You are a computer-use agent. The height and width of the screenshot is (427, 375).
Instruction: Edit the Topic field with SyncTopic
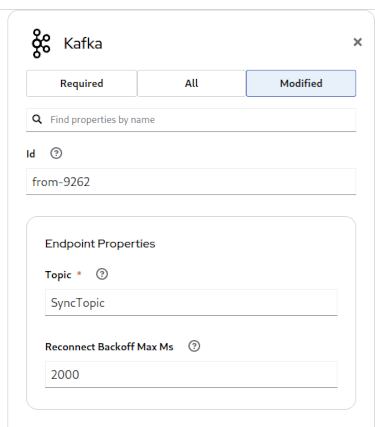pos(191,303)
